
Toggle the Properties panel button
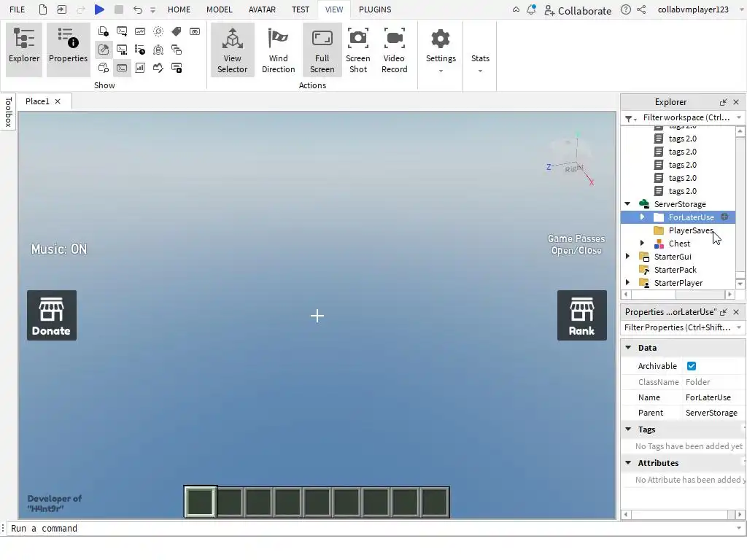(68, 50)
